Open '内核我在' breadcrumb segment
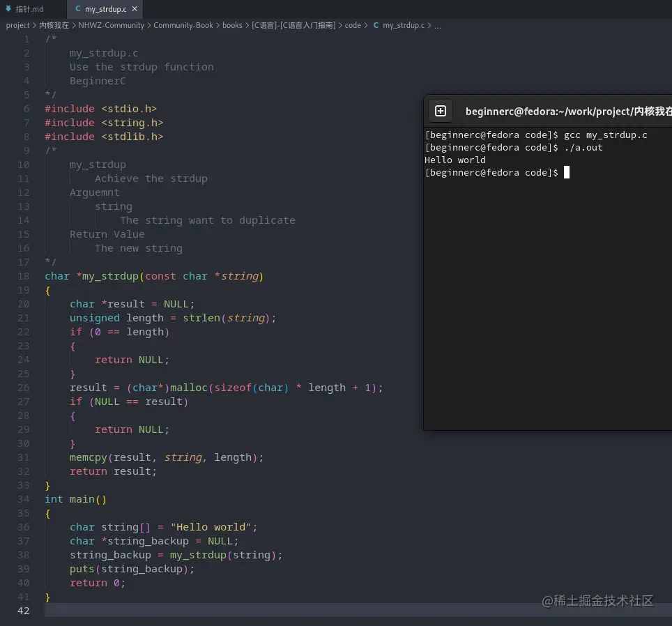 click(x=54, y=25)
